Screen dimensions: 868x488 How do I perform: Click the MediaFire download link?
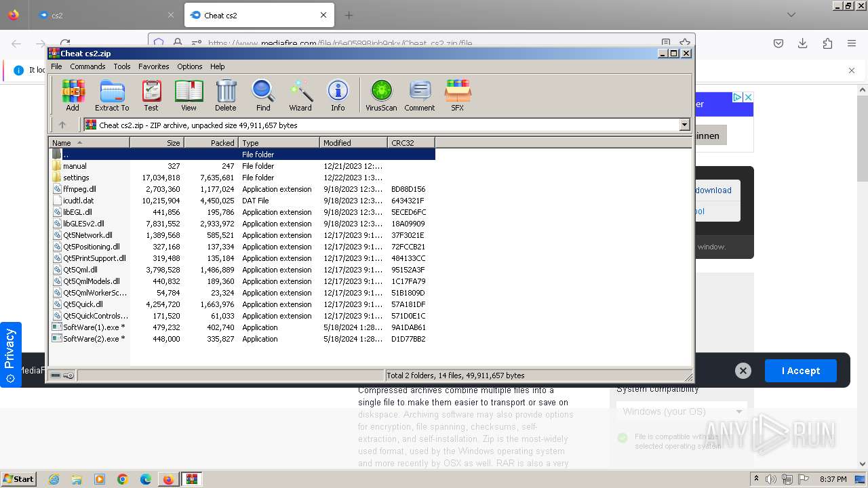pyautogui.click(x=713, y=190)
